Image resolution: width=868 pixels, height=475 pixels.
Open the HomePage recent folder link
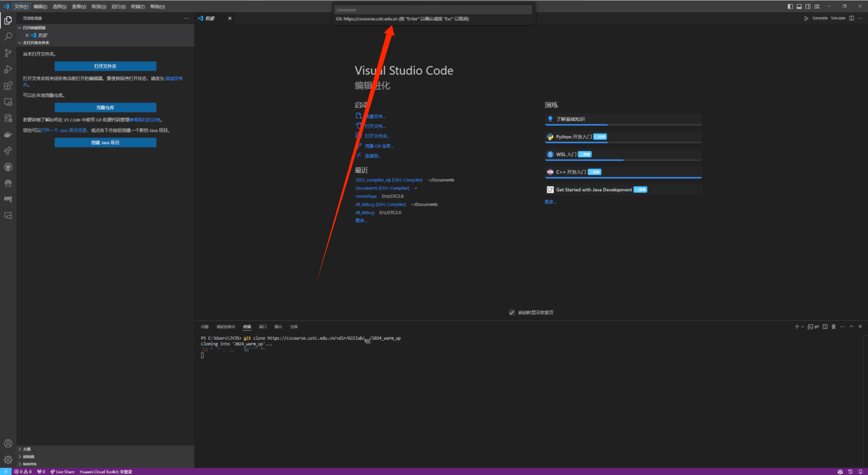pos(366,196)
